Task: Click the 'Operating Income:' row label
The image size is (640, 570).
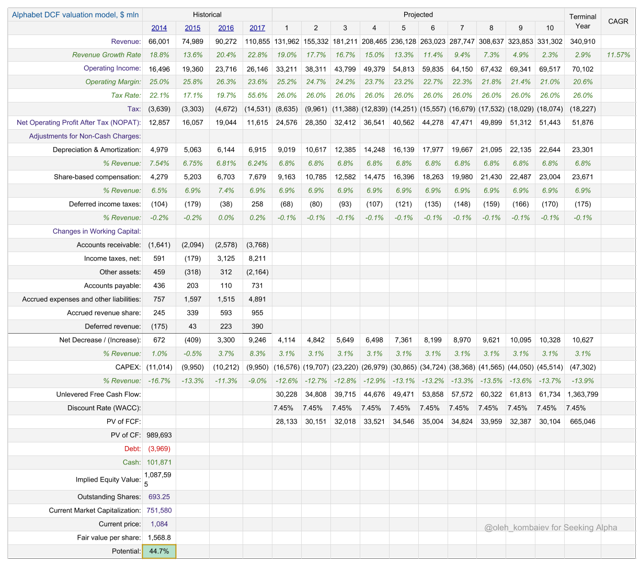Action: coord(112,68)
